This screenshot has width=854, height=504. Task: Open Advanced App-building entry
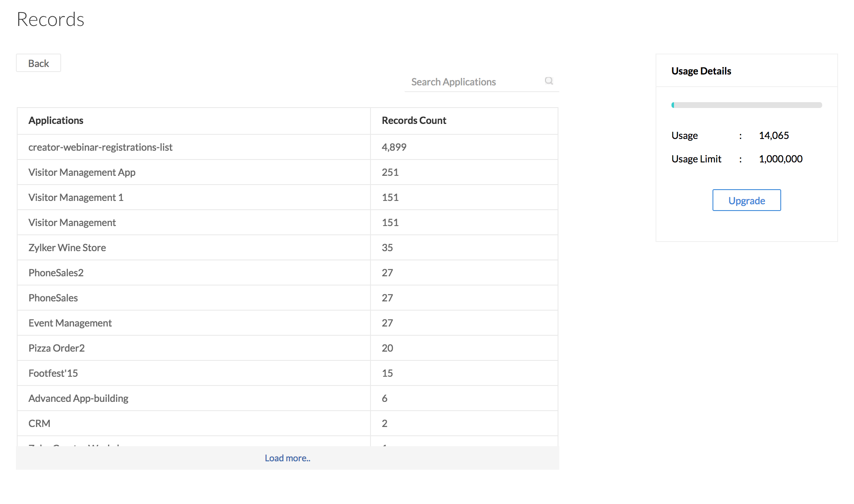click(x=78, y=399)
